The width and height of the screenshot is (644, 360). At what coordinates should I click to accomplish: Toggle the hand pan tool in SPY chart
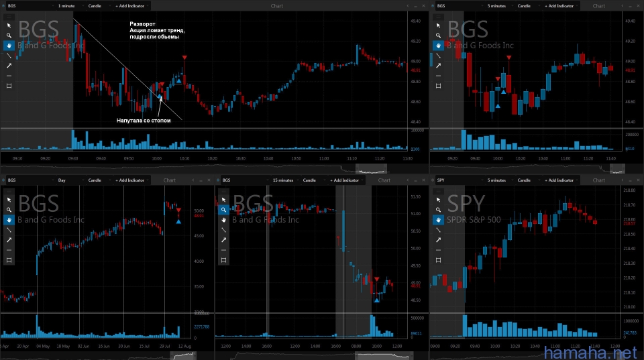tap(438, 220)
